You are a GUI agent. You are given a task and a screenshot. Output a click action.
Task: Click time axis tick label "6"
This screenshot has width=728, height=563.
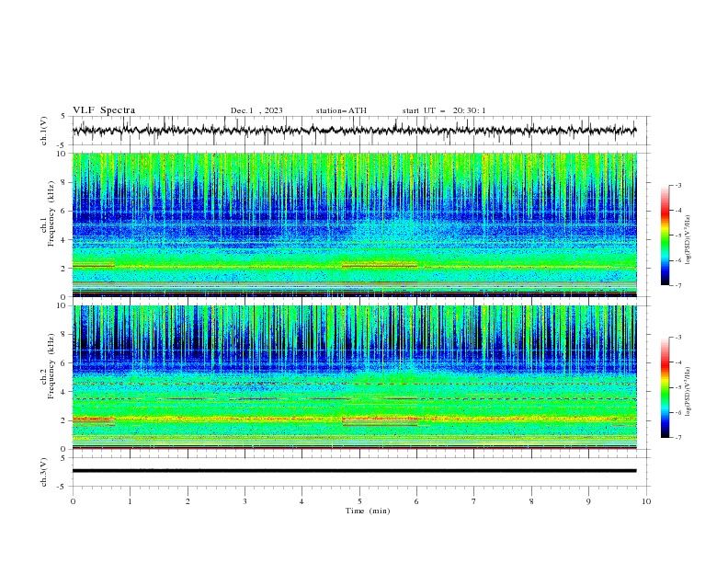[x=416, y=501]
